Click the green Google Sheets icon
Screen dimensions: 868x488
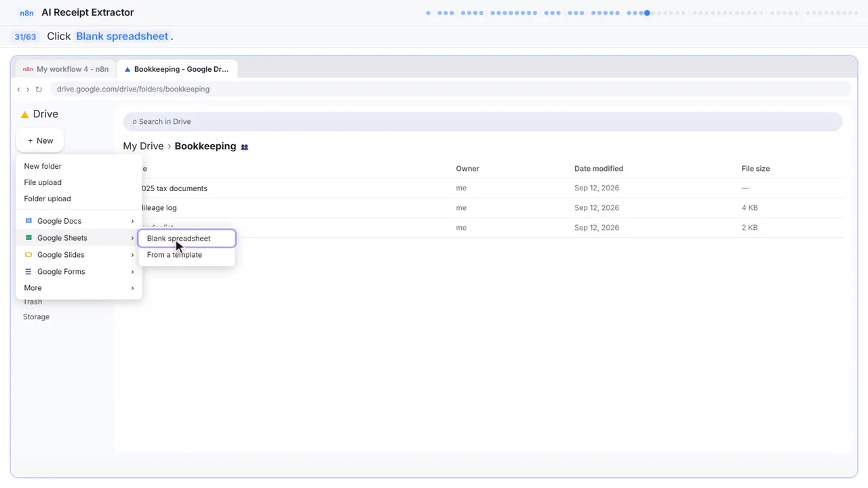[x=28, y=238]
